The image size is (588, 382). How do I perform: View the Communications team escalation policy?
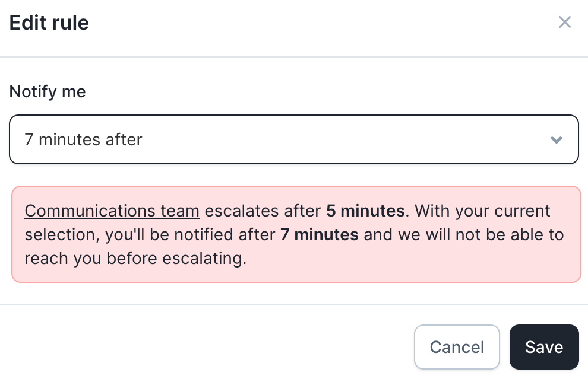point(112,211)
